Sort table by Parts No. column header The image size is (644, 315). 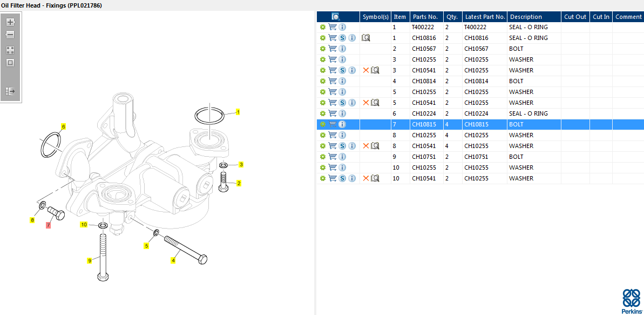[426, 17]
